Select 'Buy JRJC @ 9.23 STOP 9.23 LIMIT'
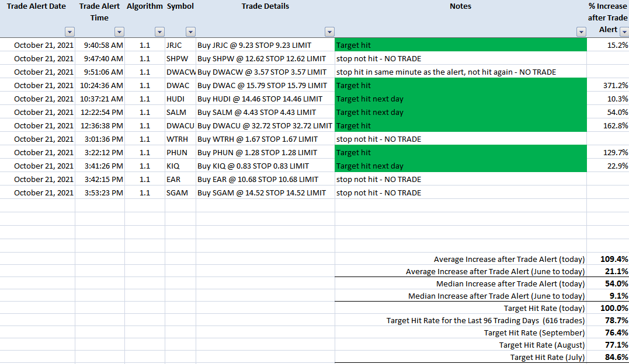 click(x=265, y=45)
